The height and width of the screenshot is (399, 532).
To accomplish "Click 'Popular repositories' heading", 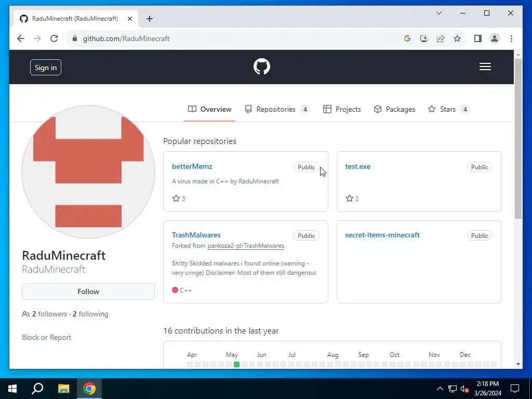I will [x=200, y=141].
